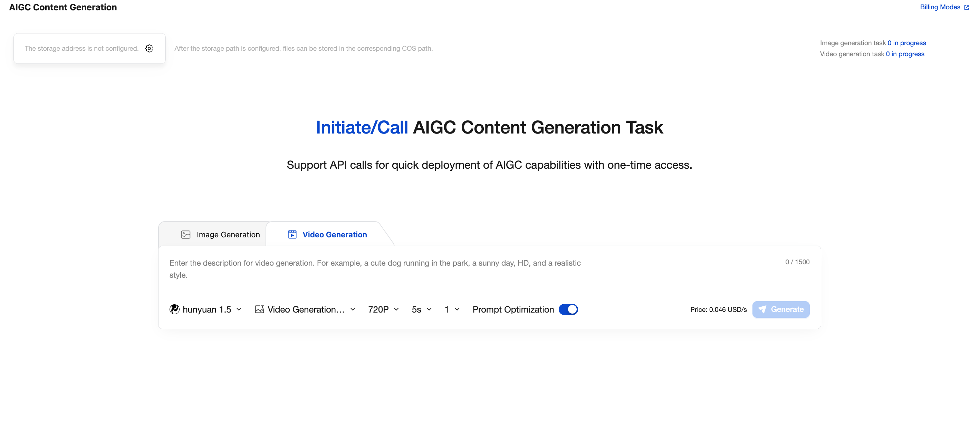980x434 pixels.
Task: Click the hunyuan model logo icon
Action: click(x=174, y=309)
